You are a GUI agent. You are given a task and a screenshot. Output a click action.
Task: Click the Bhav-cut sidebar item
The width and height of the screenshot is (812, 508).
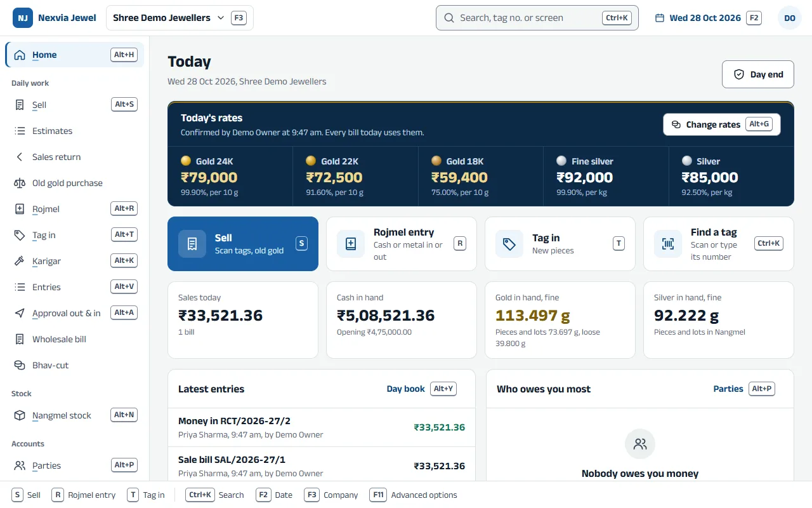pyautogui.click(x=75, y=365)
